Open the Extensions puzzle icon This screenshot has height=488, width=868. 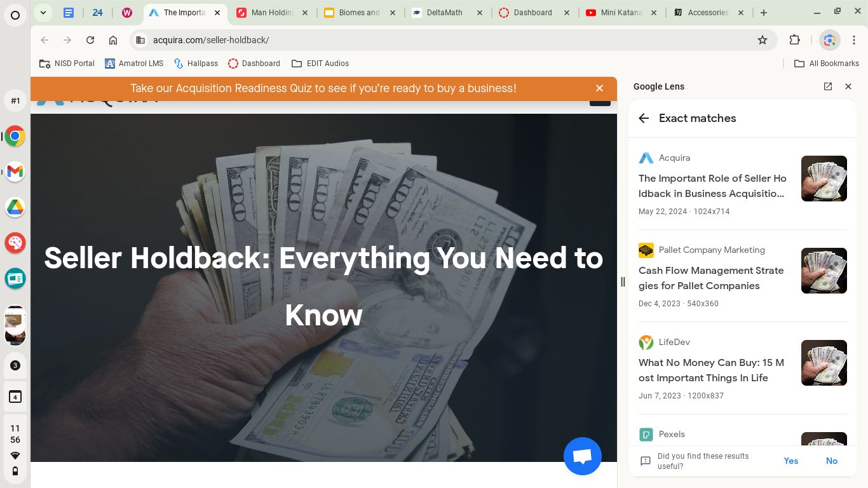pos(794,40)
